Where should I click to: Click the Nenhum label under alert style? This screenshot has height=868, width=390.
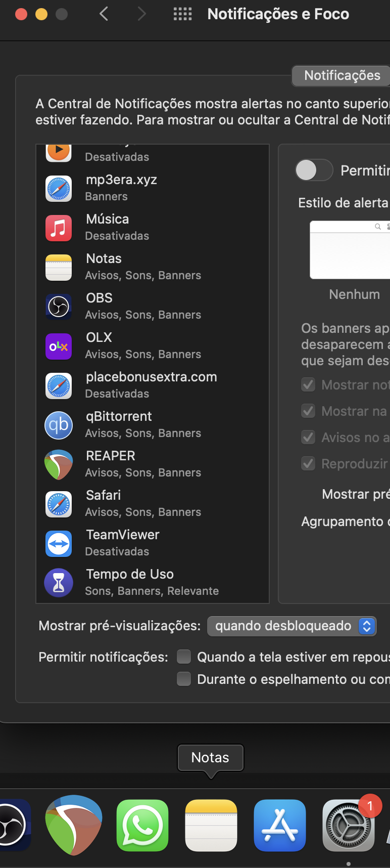[x=355, y=294]
